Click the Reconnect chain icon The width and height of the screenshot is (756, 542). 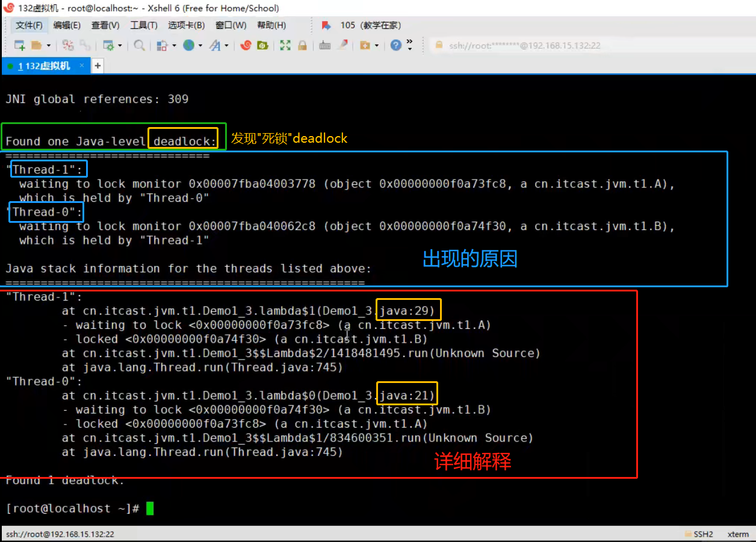85,45
